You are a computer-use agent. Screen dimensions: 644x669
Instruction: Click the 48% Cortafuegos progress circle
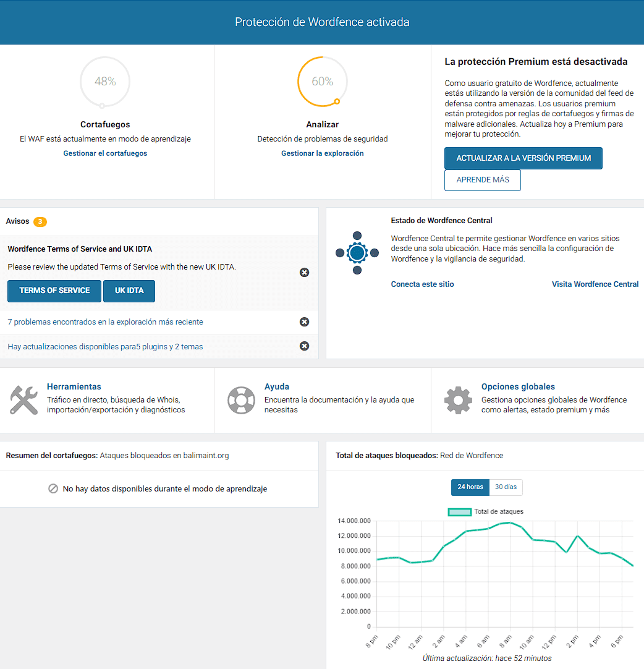pos(105,82)
